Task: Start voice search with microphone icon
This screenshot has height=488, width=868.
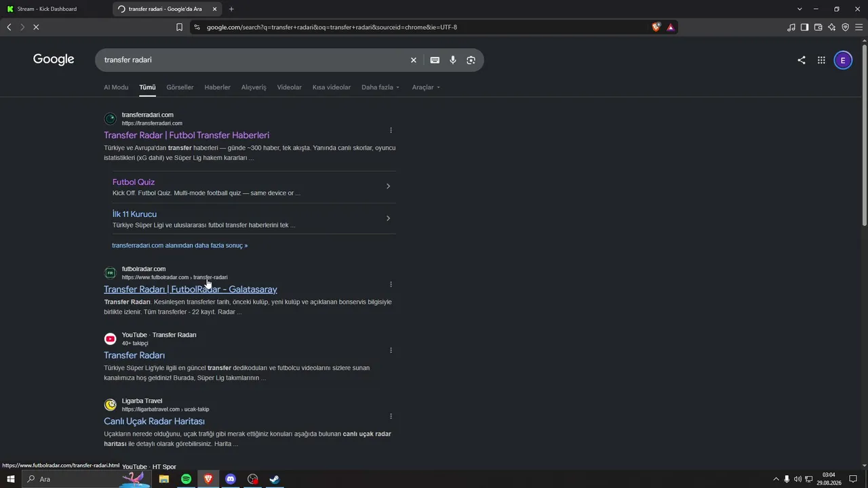Action: [x=453, y=60]
